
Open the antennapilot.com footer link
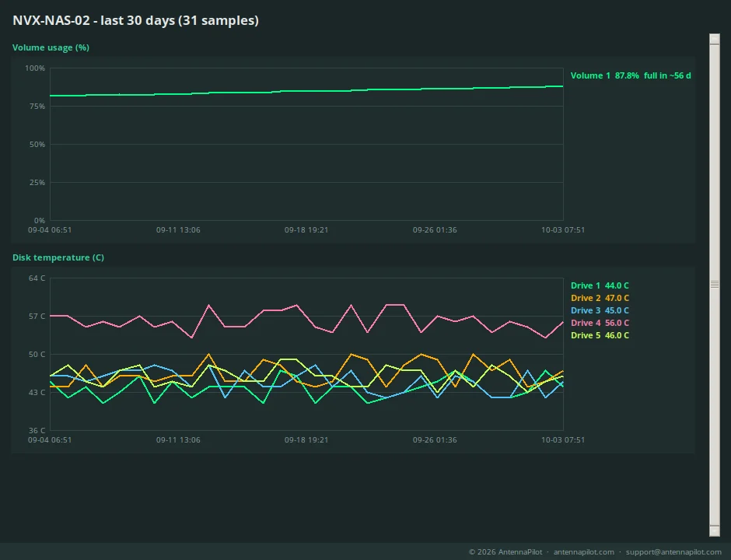tap(584, 552)
